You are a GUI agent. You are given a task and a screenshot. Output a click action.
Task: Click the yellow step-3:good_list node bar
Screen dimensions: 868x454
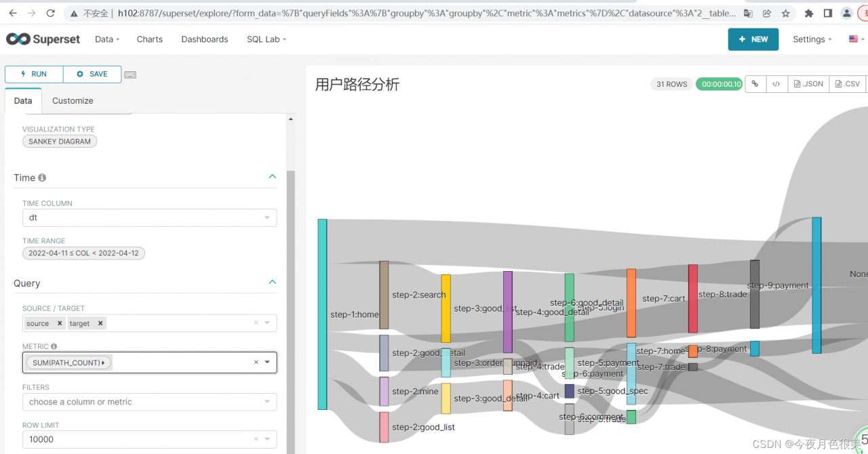tap(446, 308)
